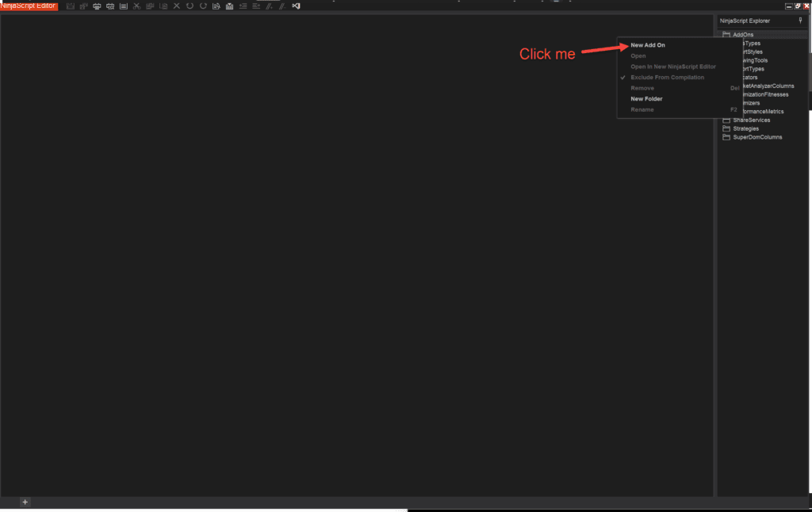The image size is (812, 512).
Task: Minimize the NinjaScript Editor window
Action: [789, 6]
